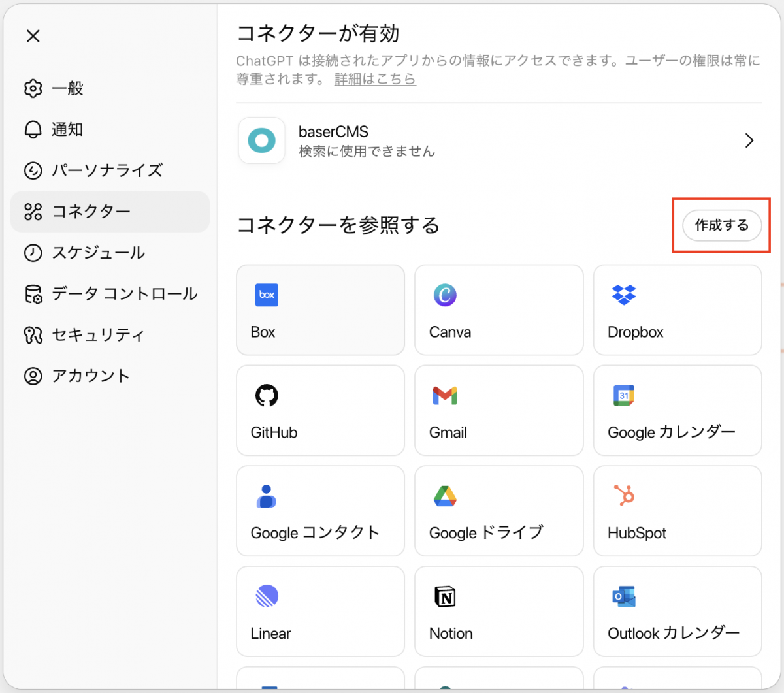Image resolution: width=784 pixels, height=693 pixels.
Task: Click the コネクターを参照する heading
Action: (338, 225)
